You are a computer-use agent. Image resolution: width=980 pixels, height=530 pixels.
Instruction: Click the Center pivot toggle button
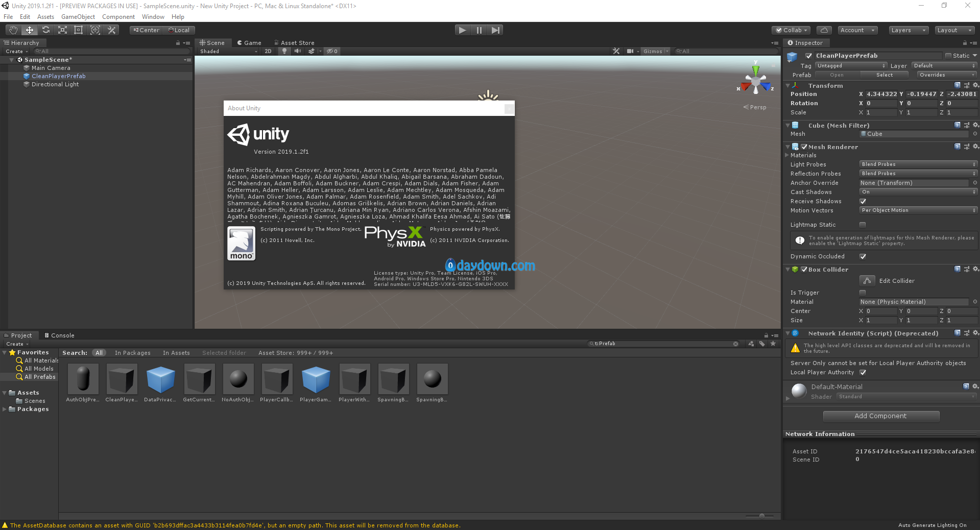[x=147, y=30]
